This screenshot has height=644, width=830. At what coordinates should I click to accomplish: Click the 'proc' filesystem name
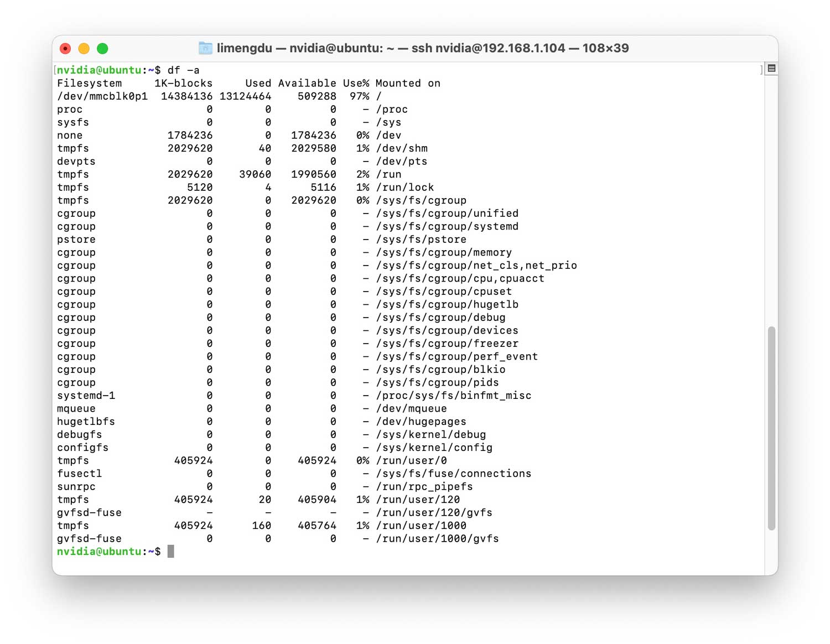tap(70, 110)
